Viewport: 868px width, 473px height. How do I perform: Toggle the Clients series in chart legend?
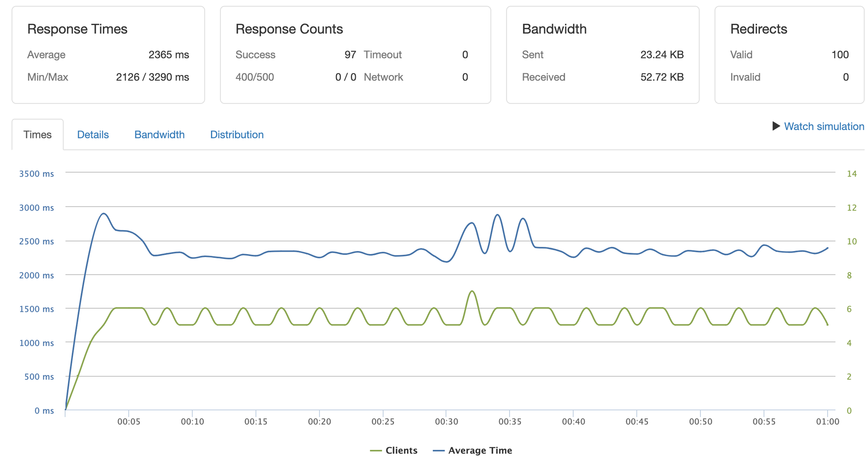401,450
